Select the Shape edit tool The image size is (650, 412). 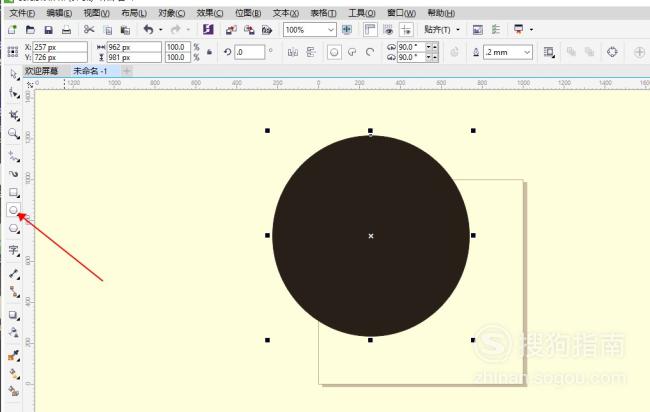[x=14, y=94]
